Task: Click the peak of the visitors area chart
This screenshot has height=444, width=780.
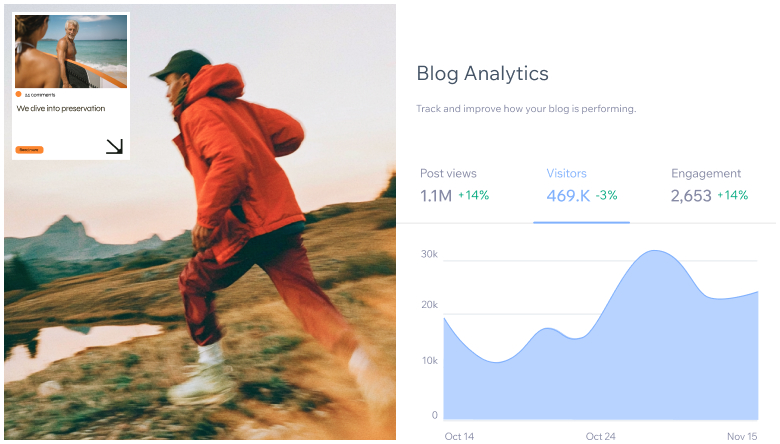Action: pos(655,251)
